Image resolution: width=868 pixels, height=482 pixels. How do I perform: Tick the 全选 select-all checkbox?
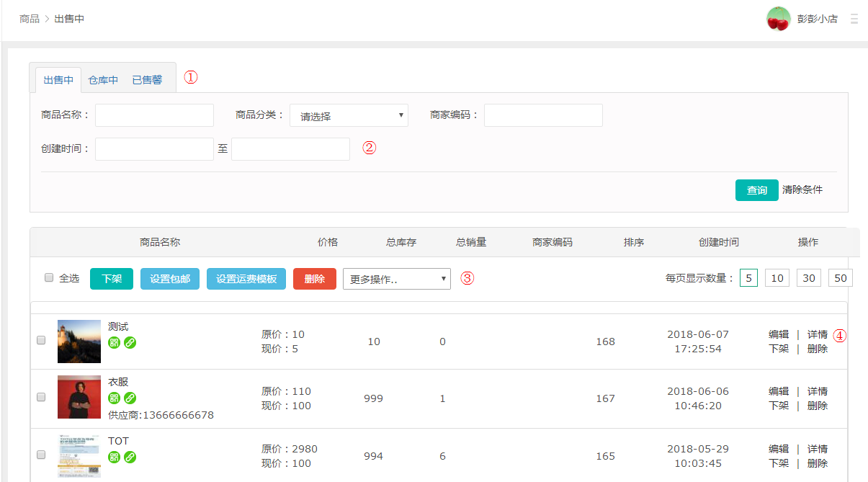[x=49, y=278]
